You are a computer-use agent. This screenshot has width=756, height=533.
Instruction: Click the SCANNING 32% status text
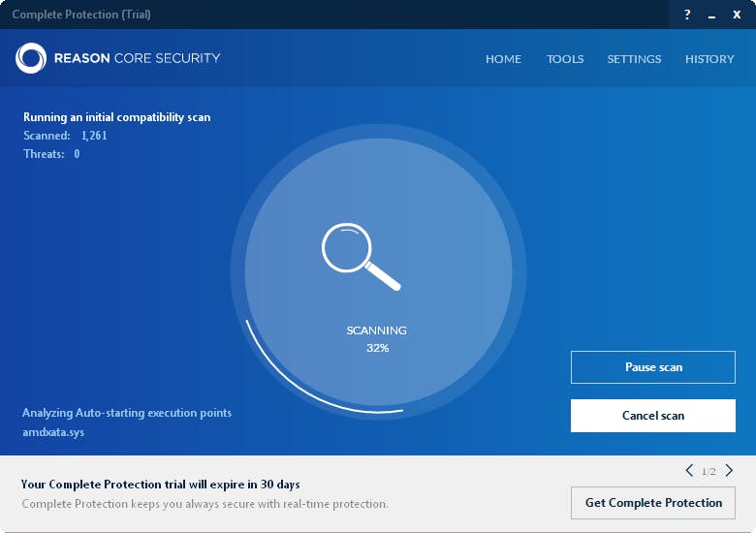[x=377, y=339]
